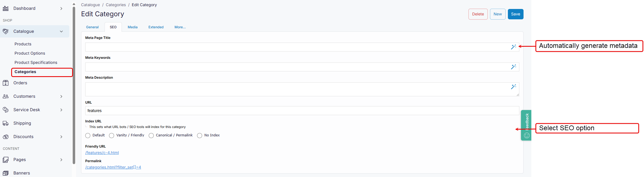Select the Shipping truck icon
Screen dimensions: 644x177
tap(6, 123)
